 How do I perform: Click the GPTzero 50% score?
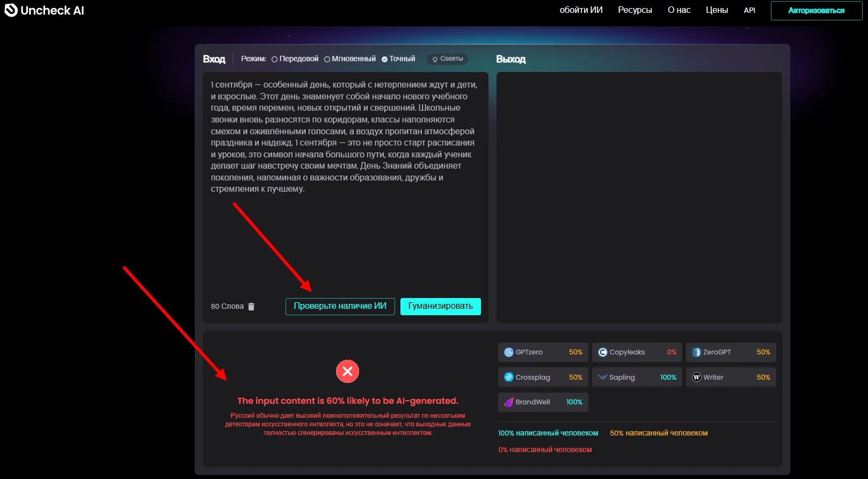[575, 352]
